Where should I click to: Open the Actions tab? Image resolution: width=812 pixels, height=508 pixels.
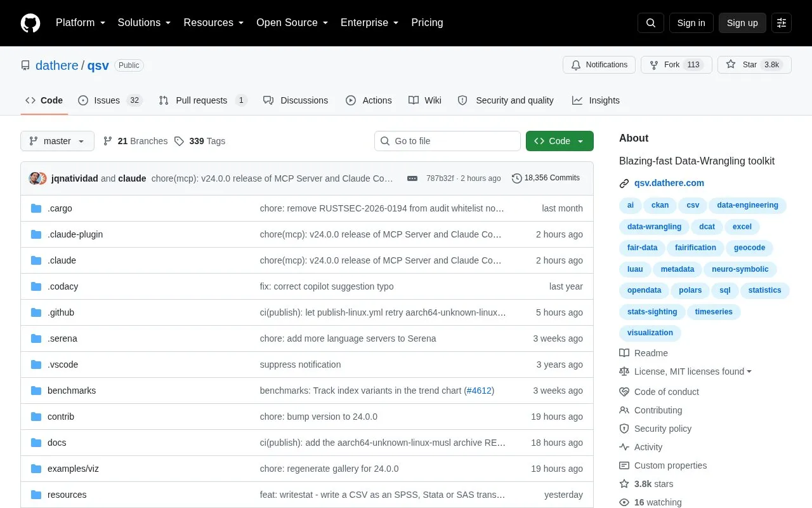click(369, 100)
